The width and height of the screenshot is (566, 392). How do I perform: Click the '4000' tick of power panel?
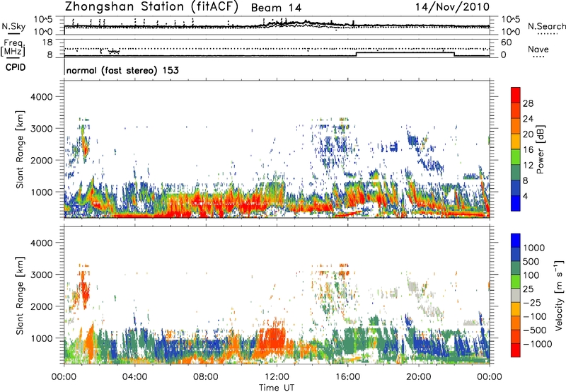[41, 97]
